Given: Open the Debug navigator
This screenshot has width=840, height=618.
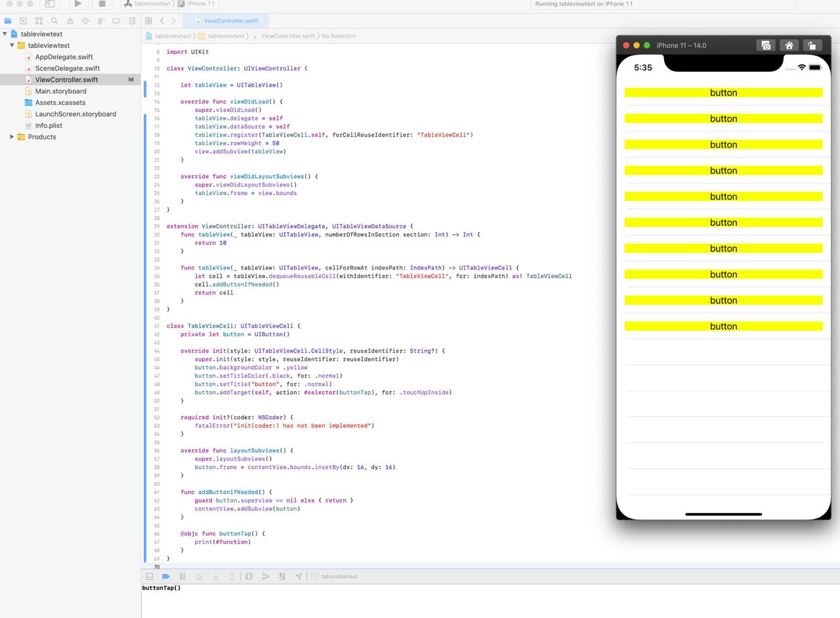Looking at the screenshot, I should coord(101,21).
